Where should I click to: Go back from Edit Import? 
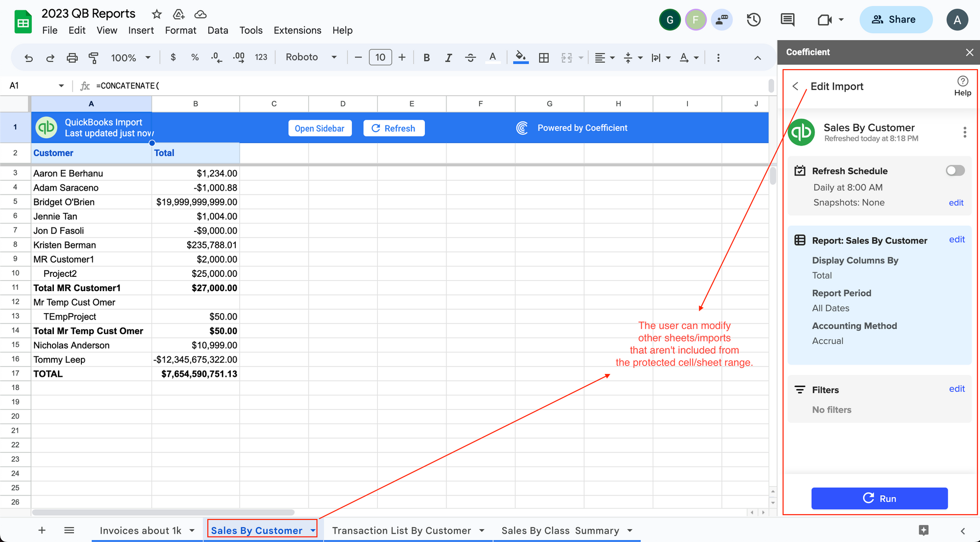click(795, 86)
